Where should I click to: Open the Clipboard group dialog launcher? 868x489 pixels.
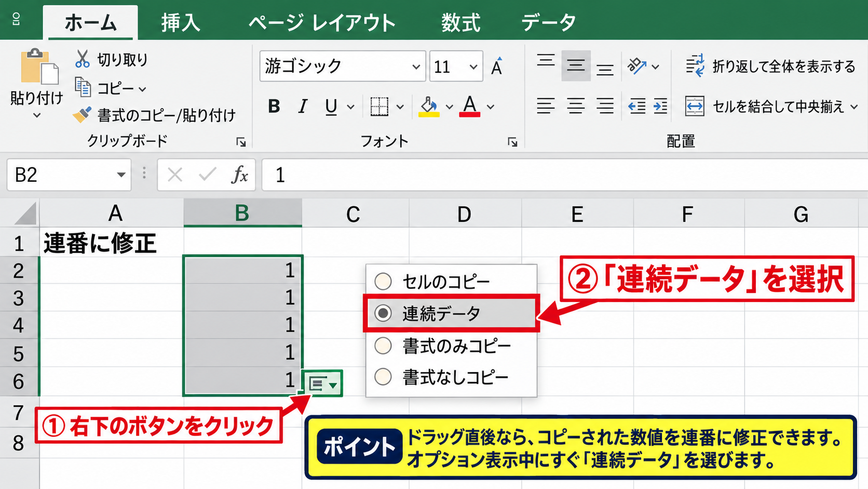[x=241, y=142]
